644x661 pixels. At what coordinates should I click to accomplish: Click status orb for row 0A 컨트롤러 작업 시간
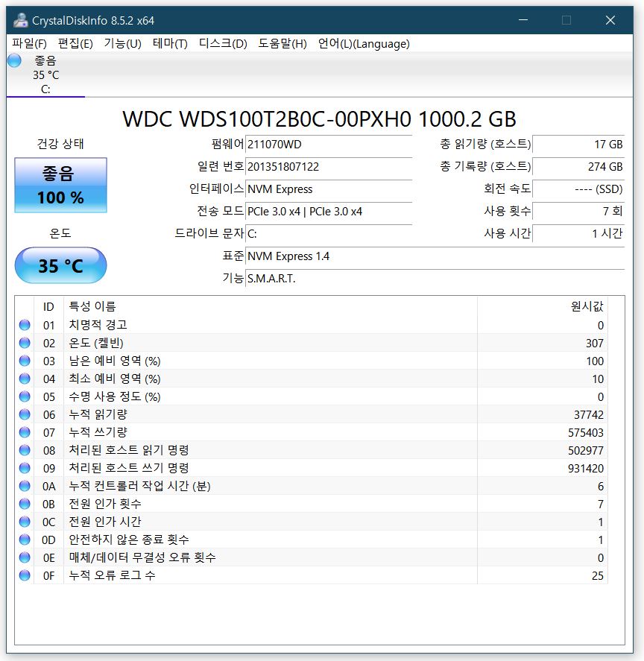(25, 486)
